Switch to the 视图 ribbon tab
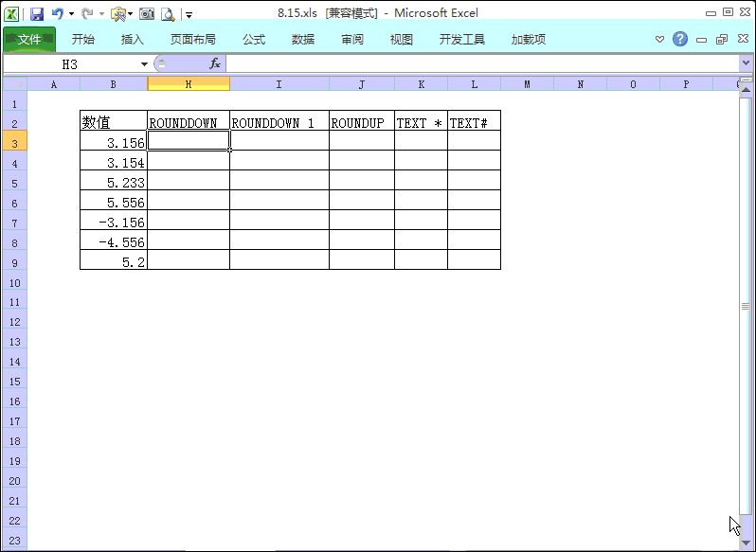The height and width of the screenshot is (552, 756). [401, 40]
